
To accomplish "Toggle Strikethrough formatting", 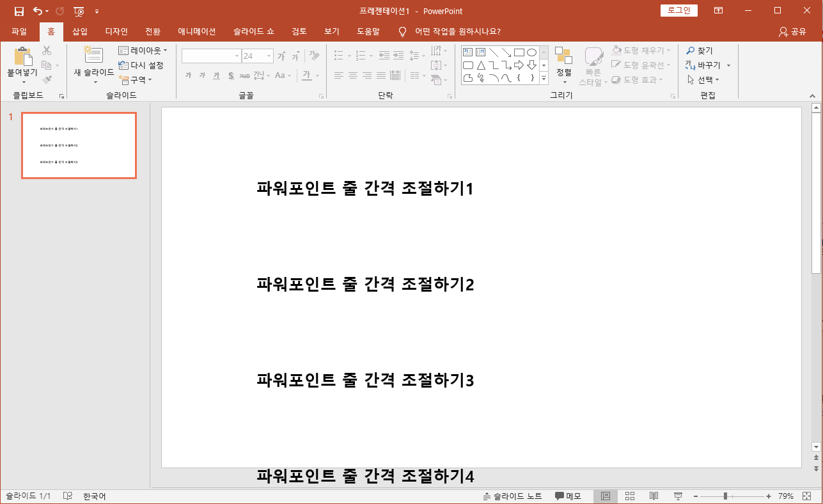I will click(x=244, y=75).
